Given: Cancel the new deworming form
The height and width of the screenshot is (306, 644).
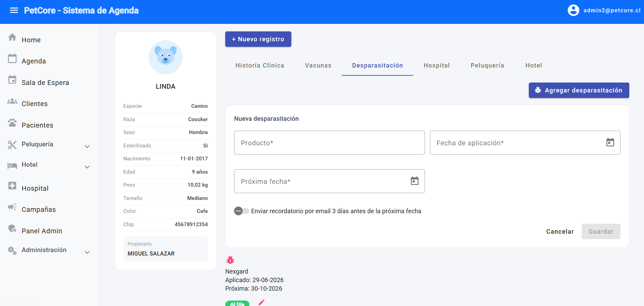Looking at the screenshot, I should tap(560, 232).
